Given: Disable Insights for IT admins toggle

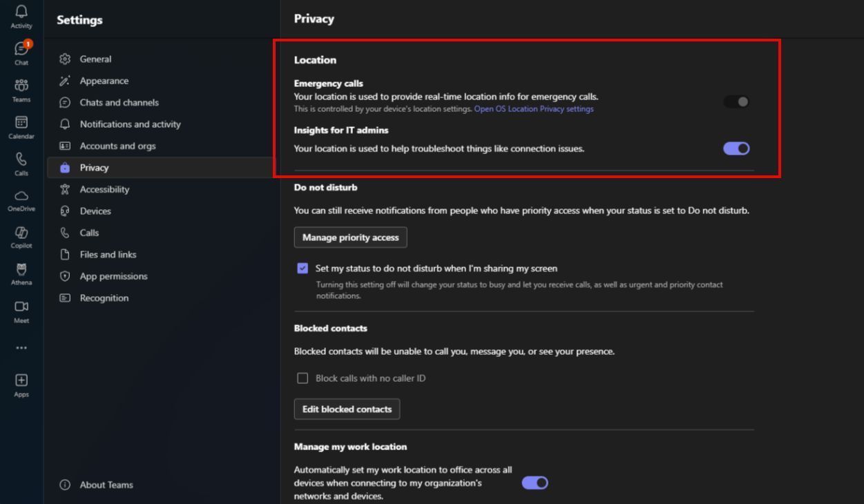Looking at the screenshot, I should pos(736,148).
